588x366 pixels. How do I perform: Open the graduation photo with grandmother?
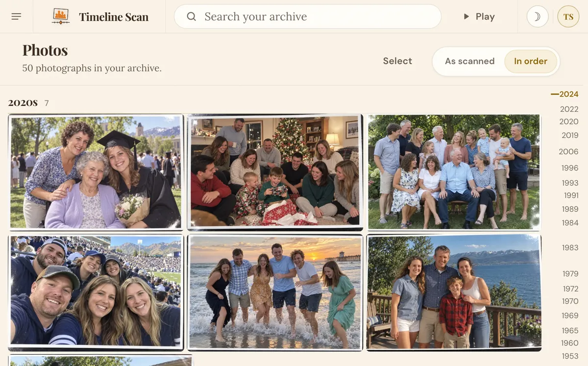(96, 172)
